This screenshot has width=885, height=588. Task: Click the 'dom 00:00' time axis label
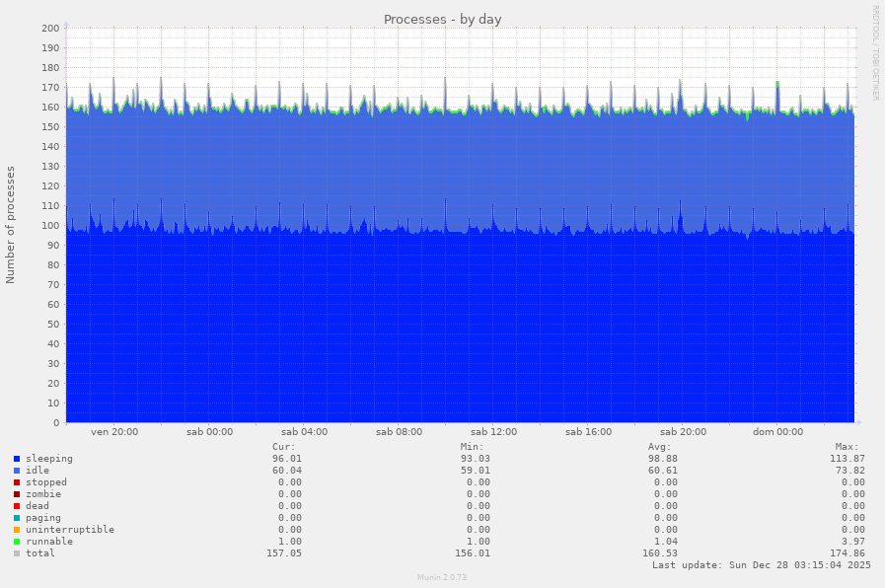tap(777, 431)
